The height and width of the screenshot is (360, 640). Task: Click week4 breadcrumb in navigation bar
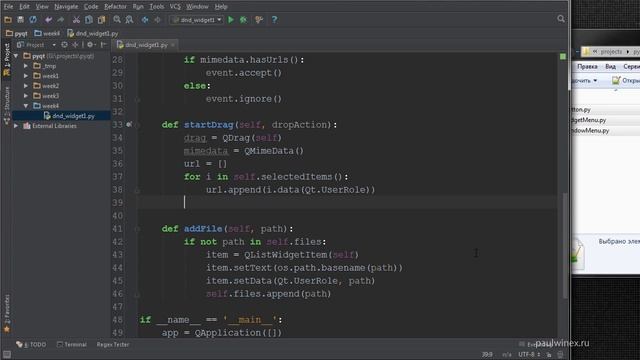[47, 33]
